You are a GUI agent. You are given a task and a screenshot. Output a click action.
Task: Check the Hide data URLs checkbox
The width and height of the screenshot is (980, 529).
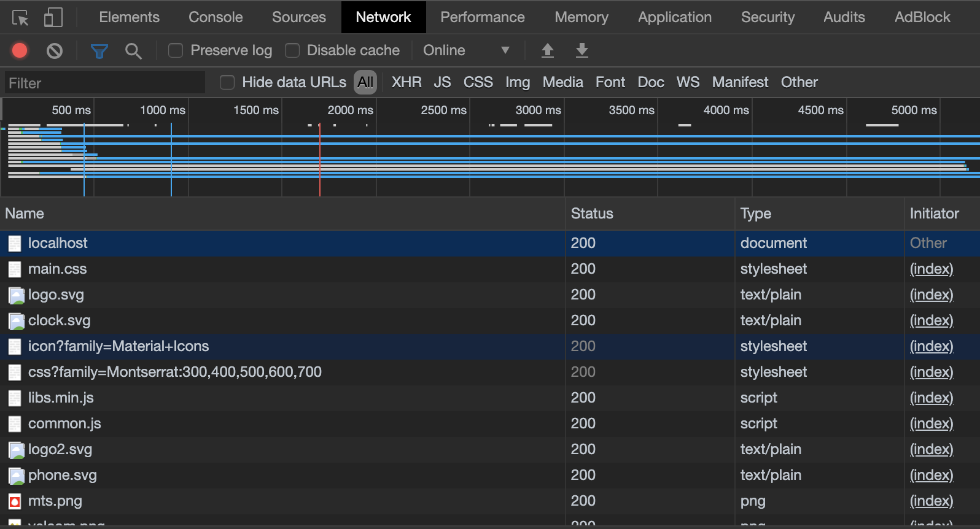coord(227,82)
